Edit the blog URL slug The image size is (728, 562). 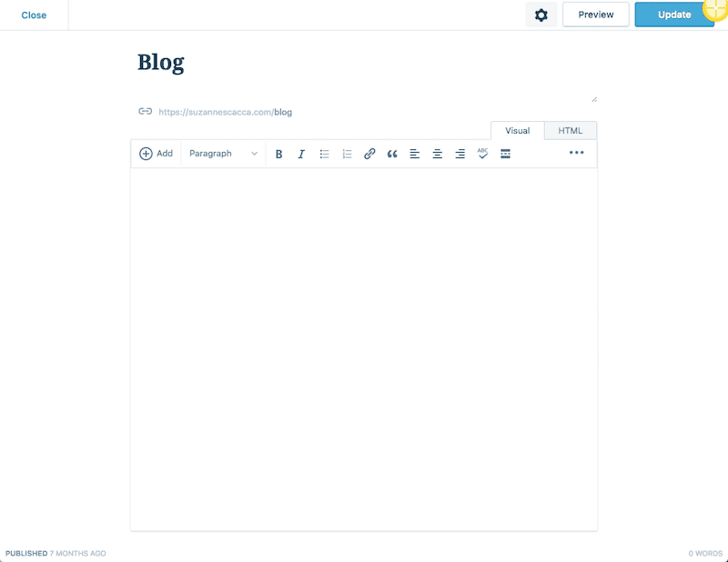point(283,112)
